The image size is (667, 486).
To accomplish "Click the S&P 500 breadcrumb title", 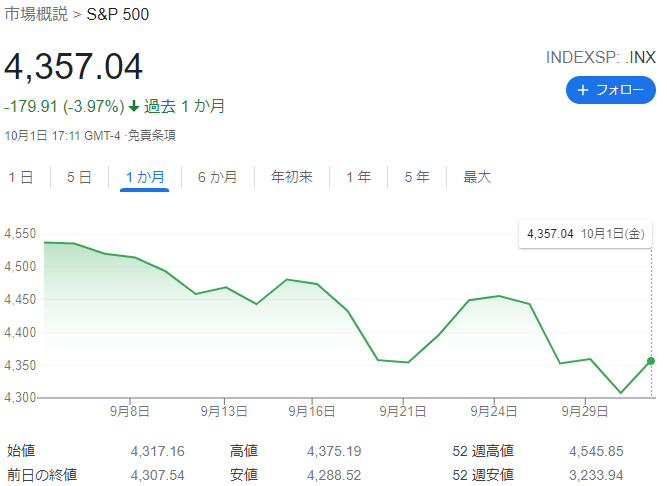I will coord(118,14).
